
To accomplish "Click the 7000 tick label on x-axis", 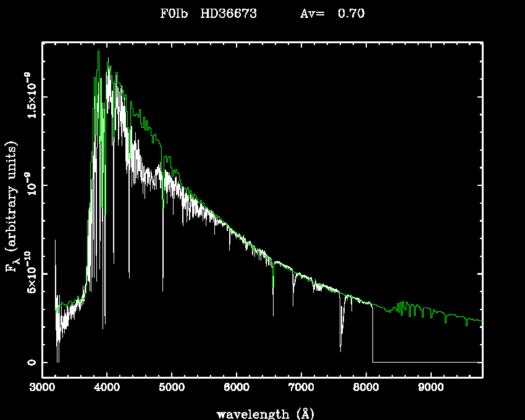I will [301, 388].
